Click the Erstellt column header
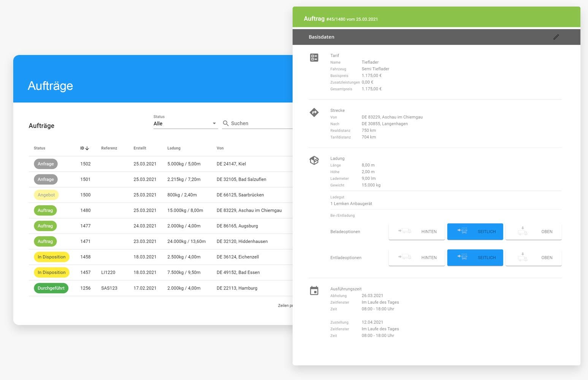The height and width of the screenshot is (380, 588). coord(140,148)
